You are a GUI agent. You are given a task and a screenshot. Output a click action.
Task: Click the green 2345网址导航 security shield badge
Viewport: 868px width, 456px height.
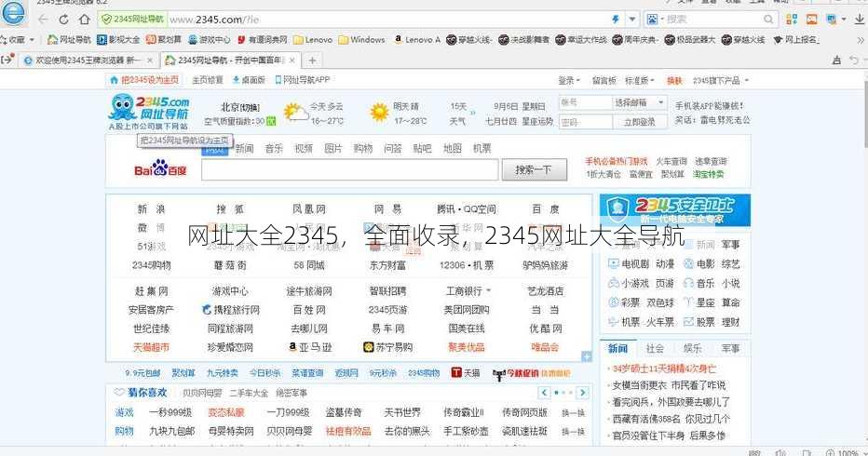pyautogui.click(x=132, y=20)
